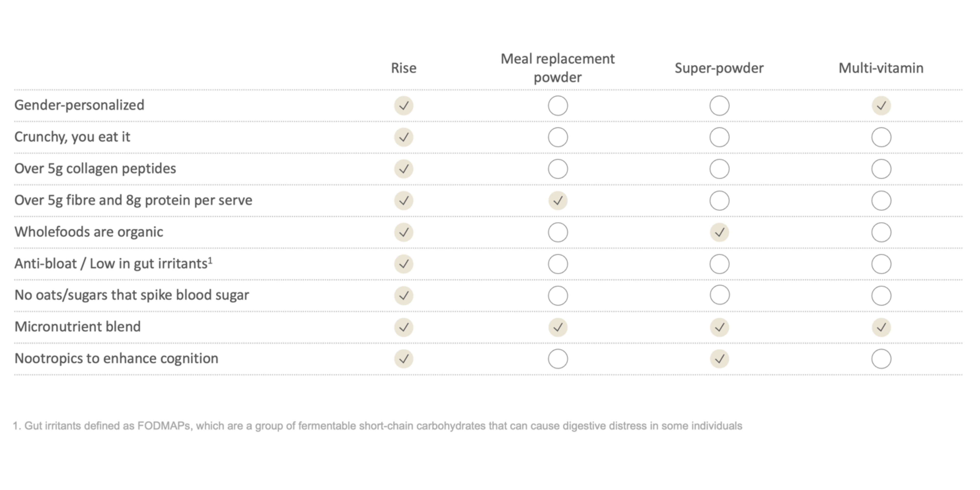Click the Over 5g collagen peptides label
This screenshot has height=490, width=980.
[95, 169]
